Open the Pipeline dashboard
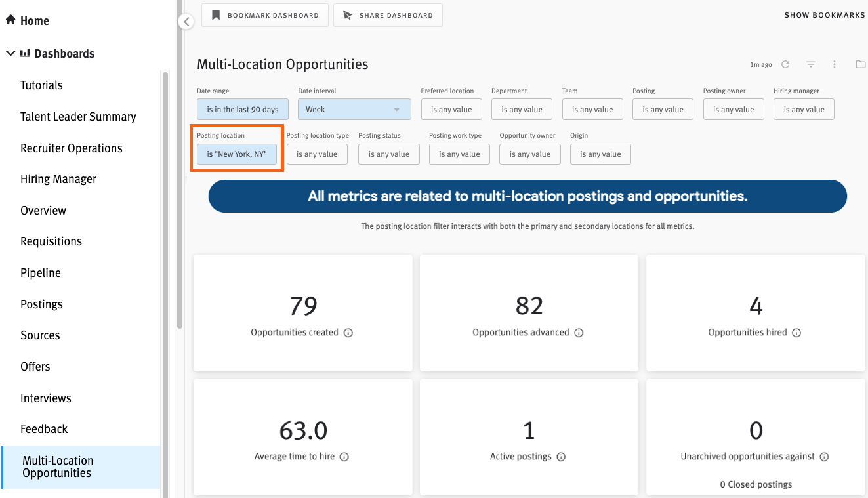868x498 pixels. click(x=41, y=273)
